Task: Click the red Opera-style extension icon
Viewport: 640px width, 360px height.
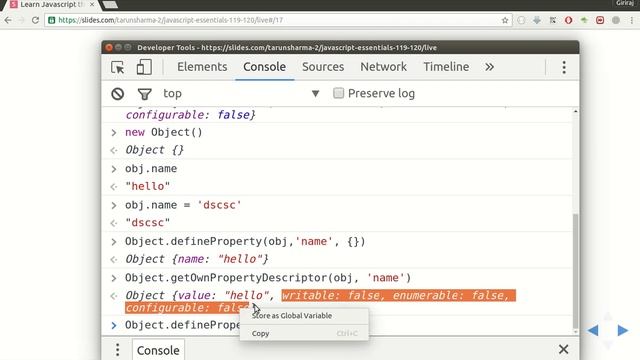Action: [569, 20]
